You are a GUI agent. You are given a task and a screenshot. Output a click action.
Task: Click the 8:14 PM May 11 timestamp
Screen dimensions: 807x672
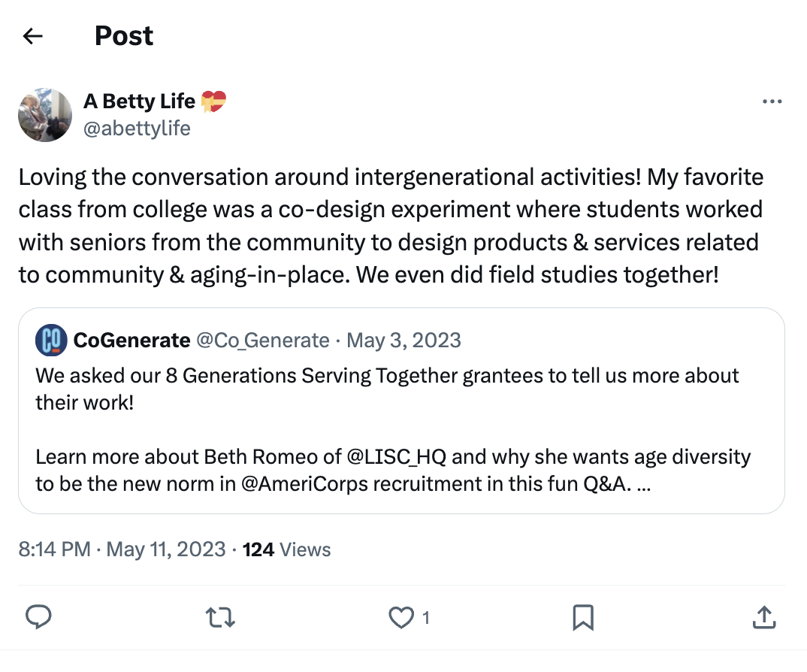click(121, 549)
